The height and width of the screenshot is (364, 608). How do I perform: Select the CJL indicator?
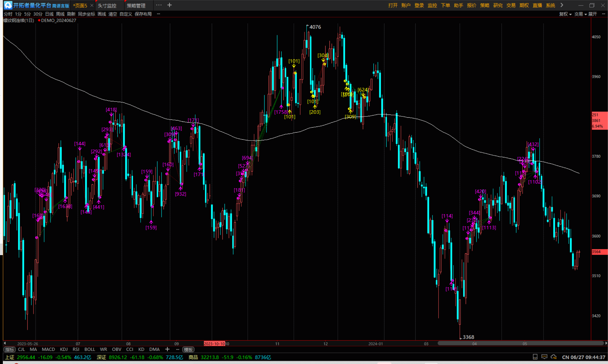click(21, 349)
